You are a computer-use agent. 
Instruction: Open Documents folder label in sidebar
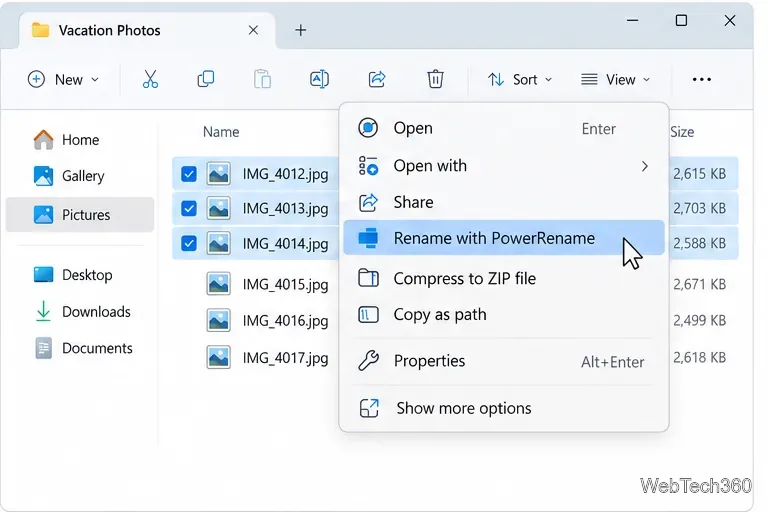(97, 348)
